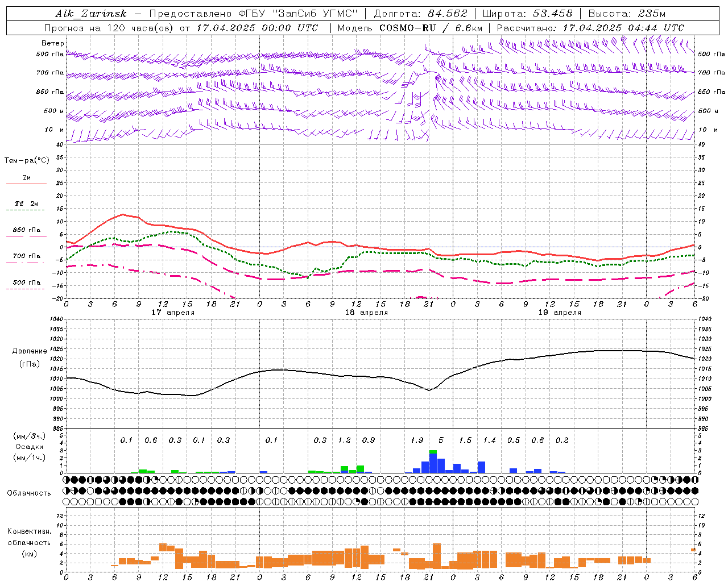Click the (мм/1ч.) precipitation unit label
The image size is (728, 582).
30,457
